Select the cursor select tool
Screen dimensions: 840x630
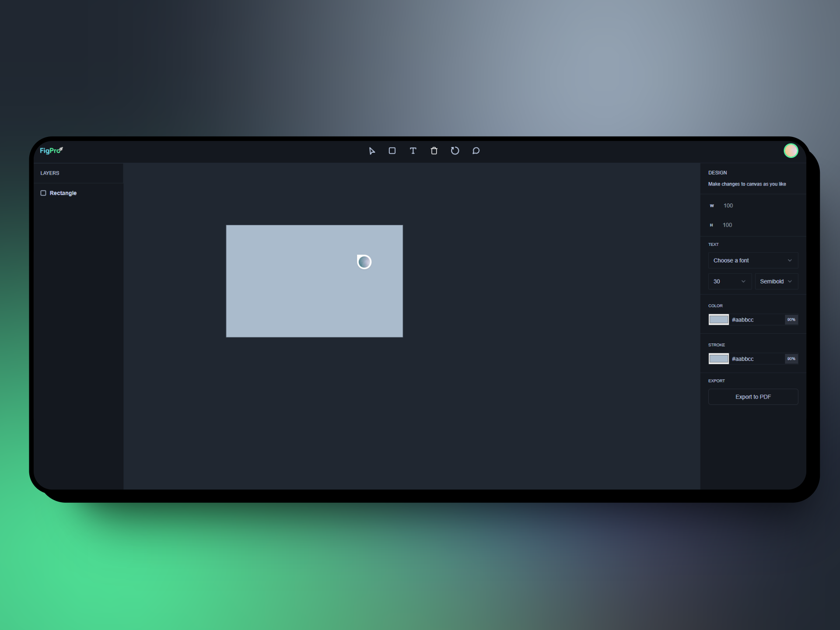coord(371,151)
